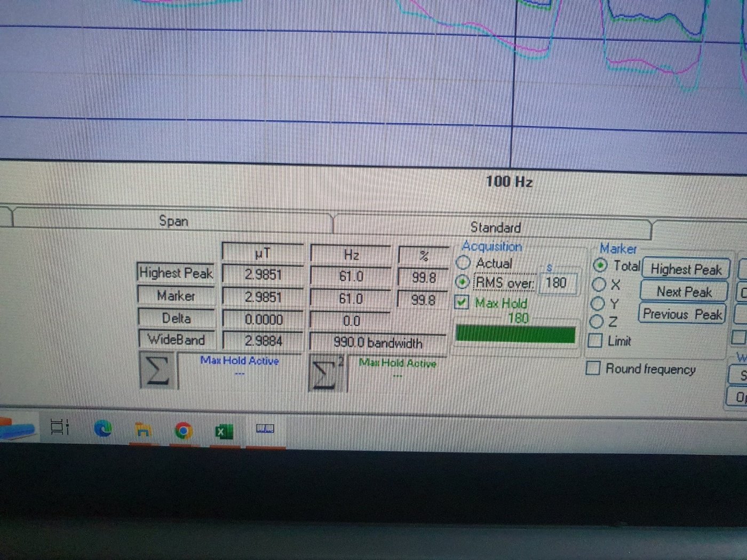Select the RMS over acquisition option

463,282
